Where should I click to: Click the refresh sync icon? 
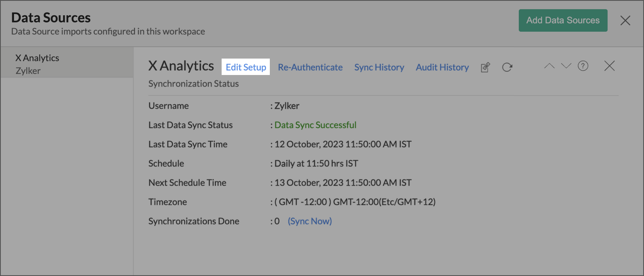[507, 67]
